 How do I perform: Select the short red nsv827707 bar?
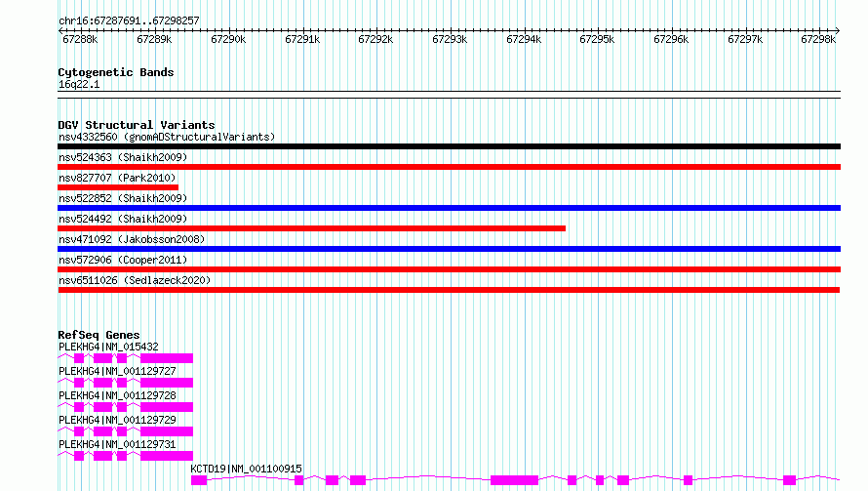tap(118, 187)
